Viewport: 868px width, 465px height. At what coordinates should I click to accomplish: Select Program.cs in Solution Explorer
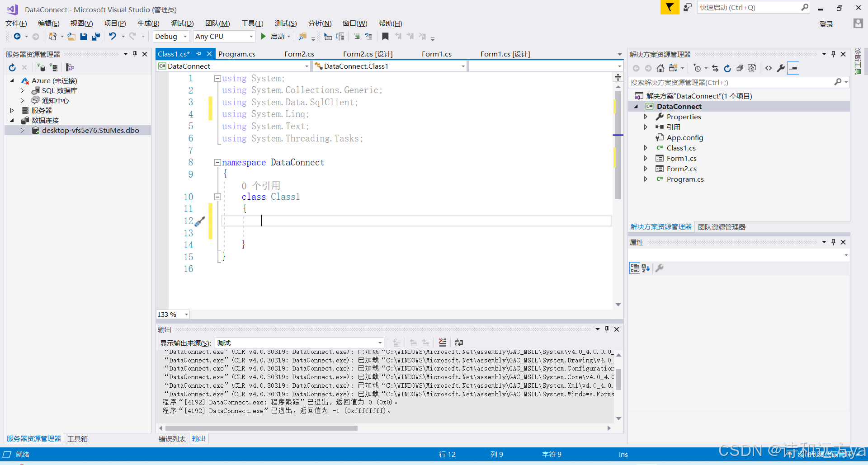pos(685,179)
